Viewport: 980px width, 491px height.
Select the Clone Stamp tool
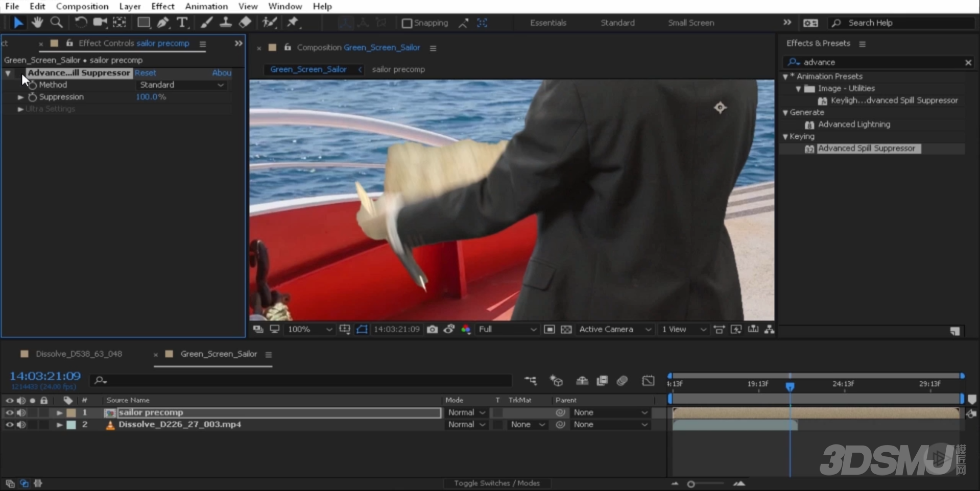[225, 22]
